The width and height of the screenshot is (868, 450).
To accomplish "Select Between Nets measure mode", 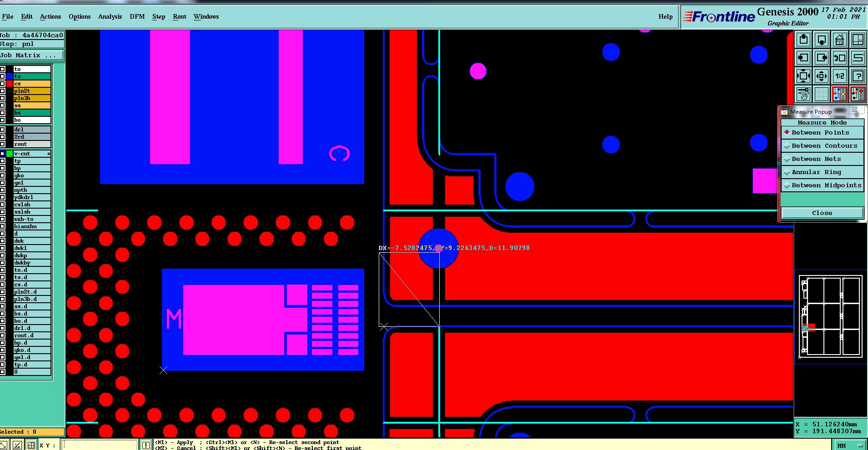I will (822, 159).
